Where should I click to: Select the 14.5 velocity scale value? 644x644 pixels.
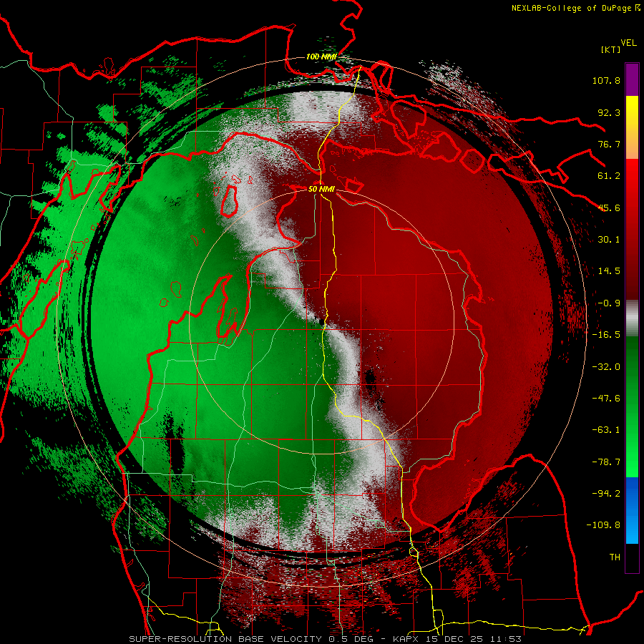[x=609, y=271]
